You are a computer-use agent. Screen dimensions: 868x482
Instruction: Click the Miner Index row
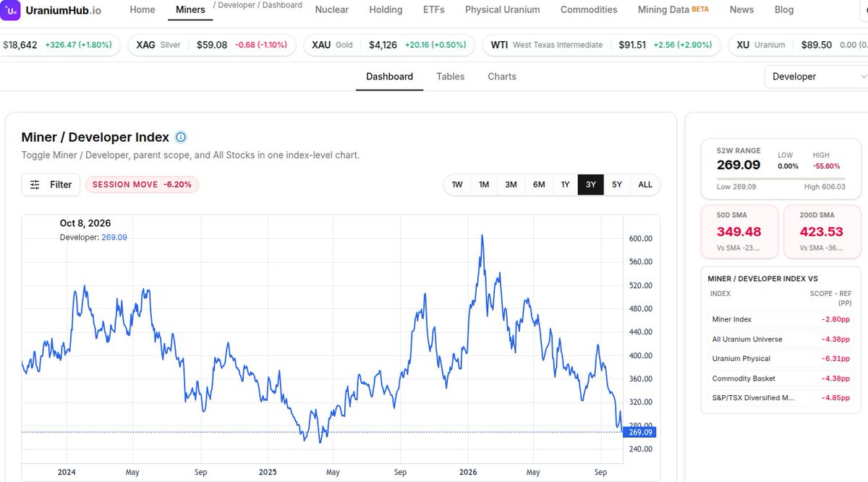pyautogui.click(x=781, y=319)
